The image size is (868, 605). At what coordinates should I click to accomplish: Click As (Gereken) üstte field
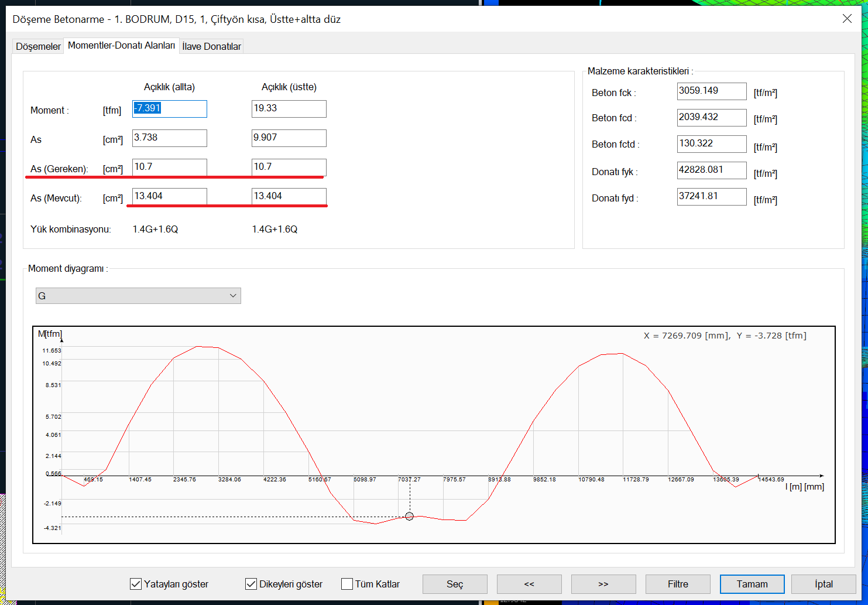click(289, 168)
